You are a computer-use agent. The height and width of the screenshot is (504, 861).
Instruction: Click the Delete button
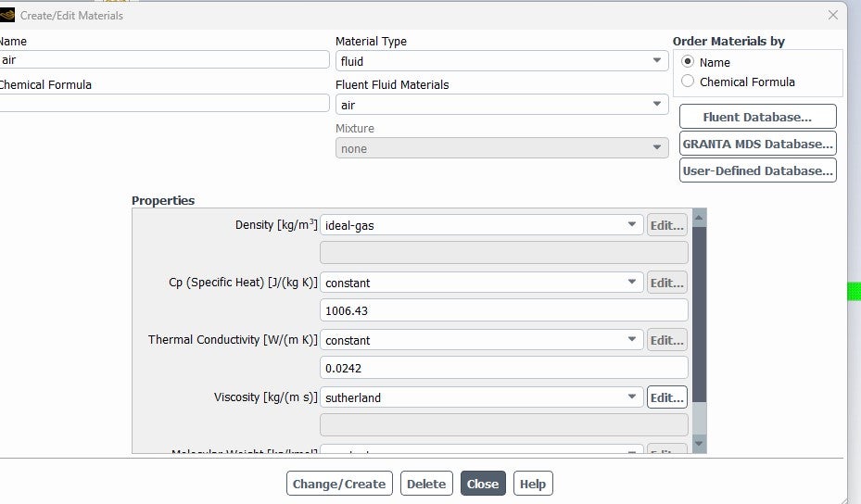point(426,484)
